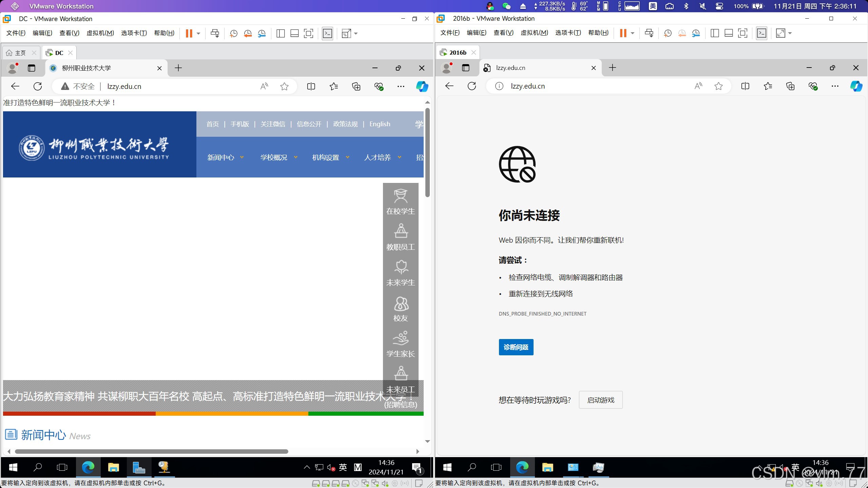Toggle split screen icon in DC browser

[x=311, y=87]
